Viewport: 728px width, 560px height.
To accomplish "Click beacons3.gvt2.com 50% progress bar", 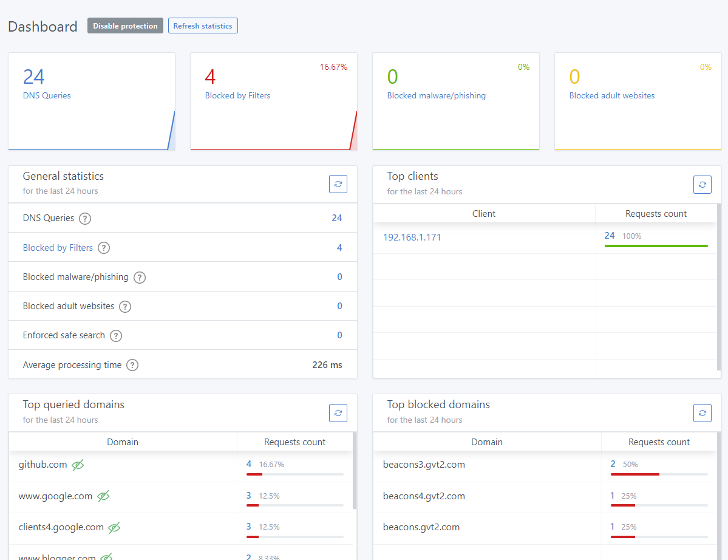I will point(659,474).
